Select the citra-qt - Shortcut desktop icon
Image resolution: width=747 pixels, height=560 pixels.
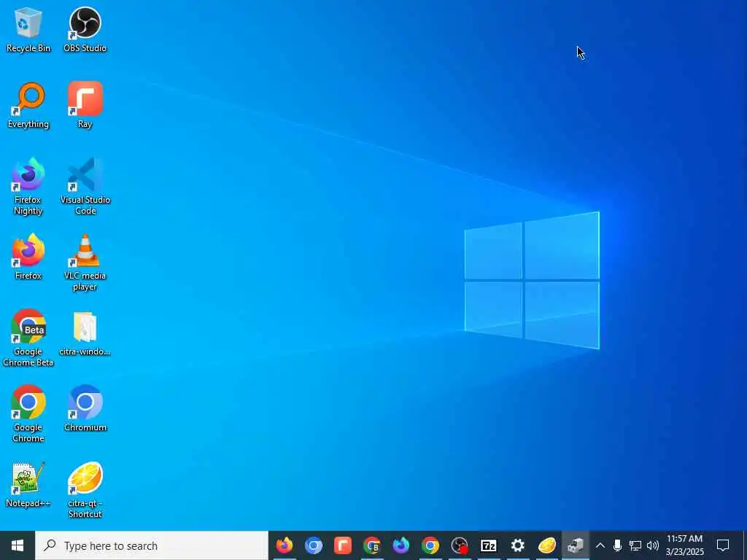tap(85, 490)
